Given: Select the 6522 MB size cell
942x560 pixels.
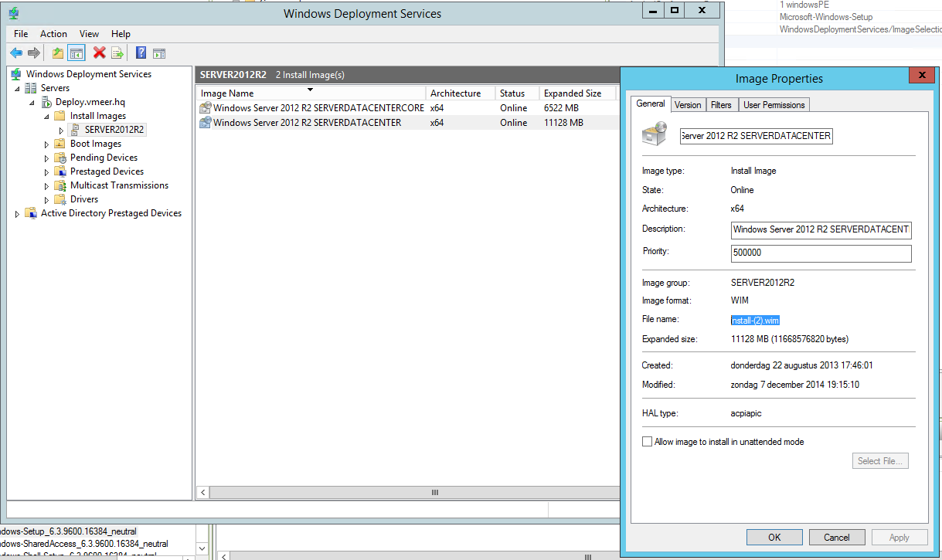Looking at the screenshot, I should [x=561, y=108].
